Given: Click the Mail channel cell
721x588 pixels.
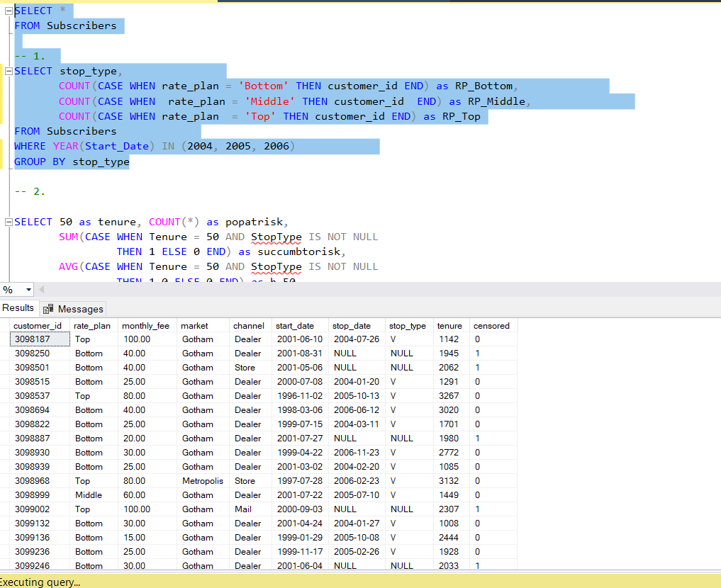Looking at the screenshot, I should pos(243,509).
